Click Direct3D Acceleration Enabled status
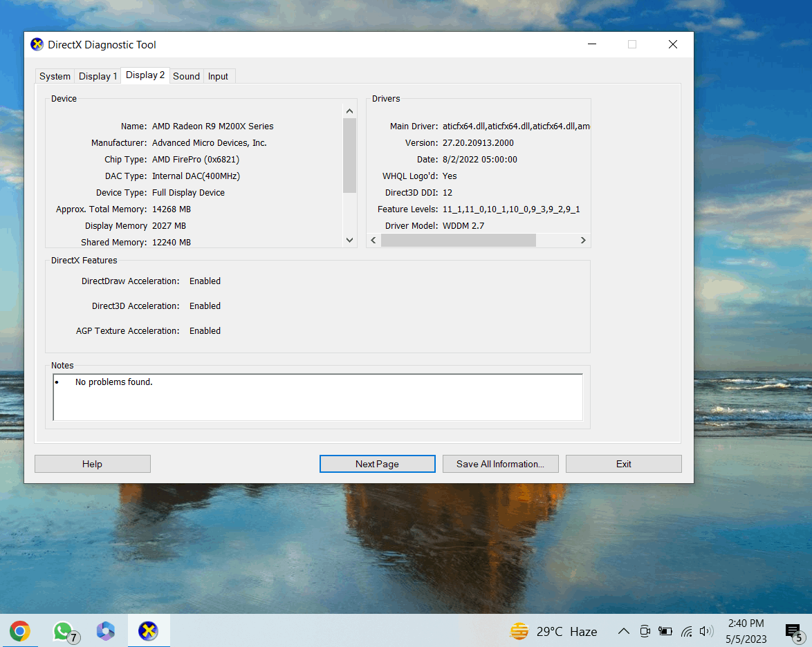 click(205, 306)
